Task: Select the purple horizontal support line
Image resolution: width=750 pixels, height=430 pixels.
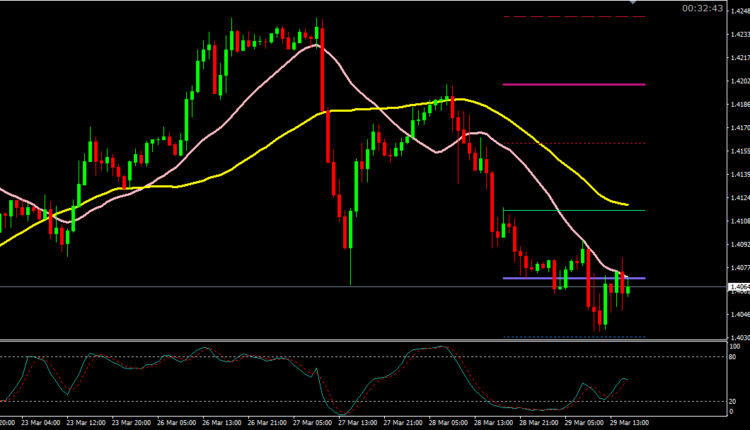Action: (560, 278)
